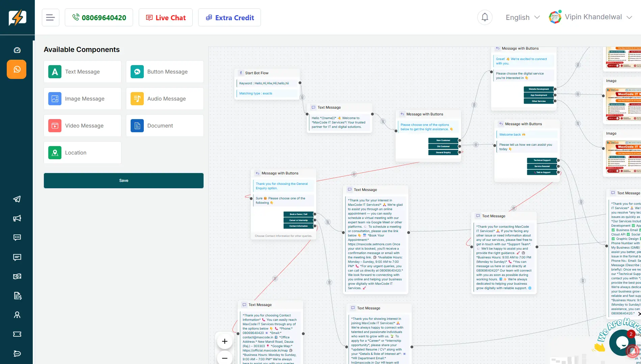
Task: Open the Extra Credit page
Action: pos(229,17)
